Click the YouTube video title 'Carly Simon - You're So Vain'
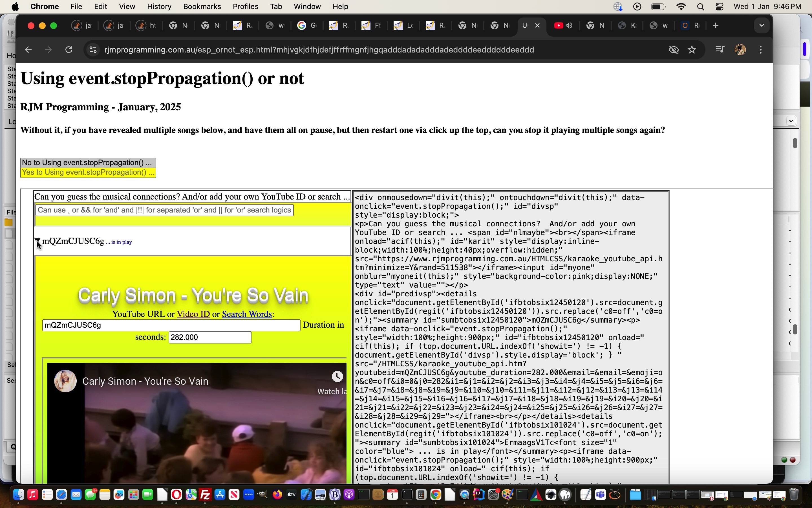This screenshot has height=508, width=812. 145,381
